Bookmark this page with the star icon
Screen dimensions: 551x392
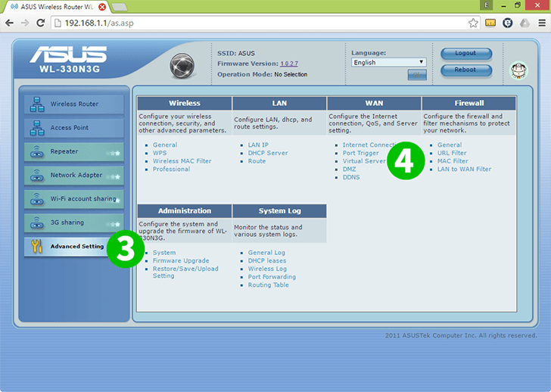[473, 23]
